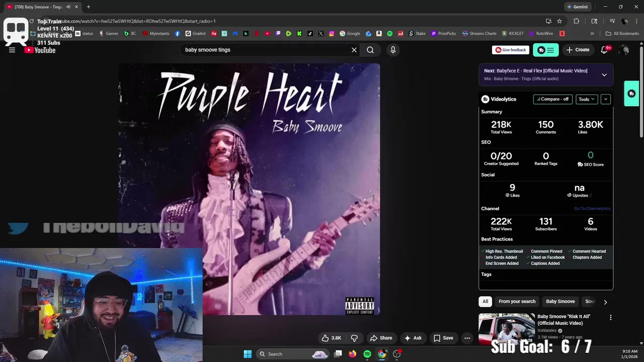Open the OBS icon on the taskbar

397,354
